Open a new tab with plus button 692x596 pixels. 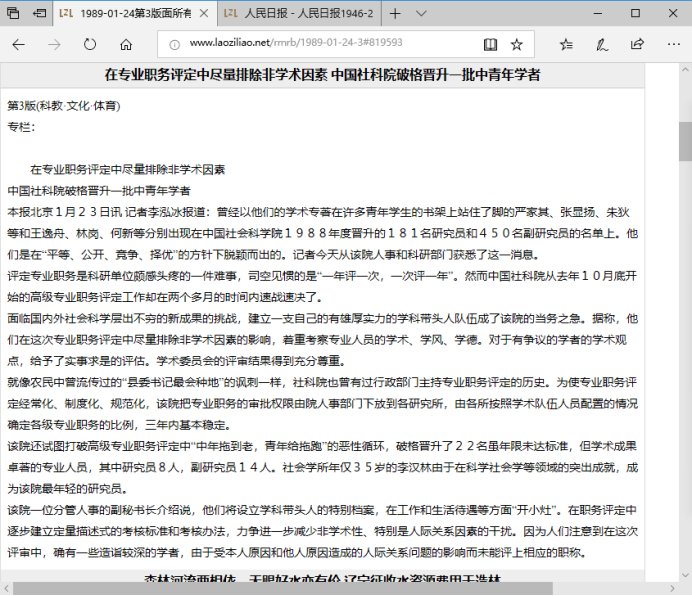[x=395, y=14]
